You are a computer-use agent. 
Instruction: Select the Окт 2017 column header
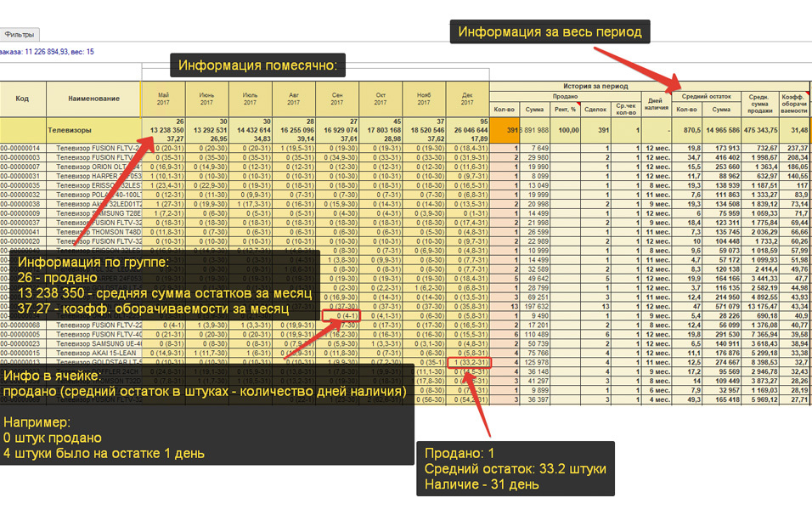click(381, 99)
